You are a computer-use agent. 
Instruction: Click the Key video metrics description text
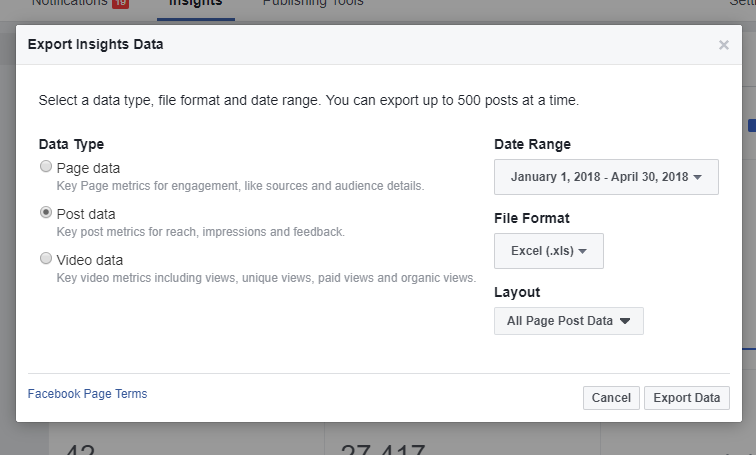pyautogui.click(x=266, y=278)
